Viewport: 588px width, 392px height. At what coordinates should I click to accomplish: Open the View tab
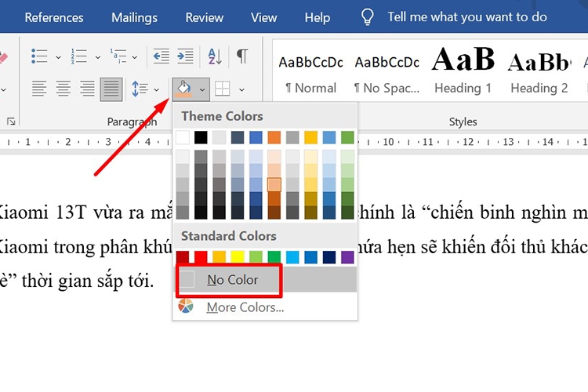pyautogui.click(x=264, y=17)
